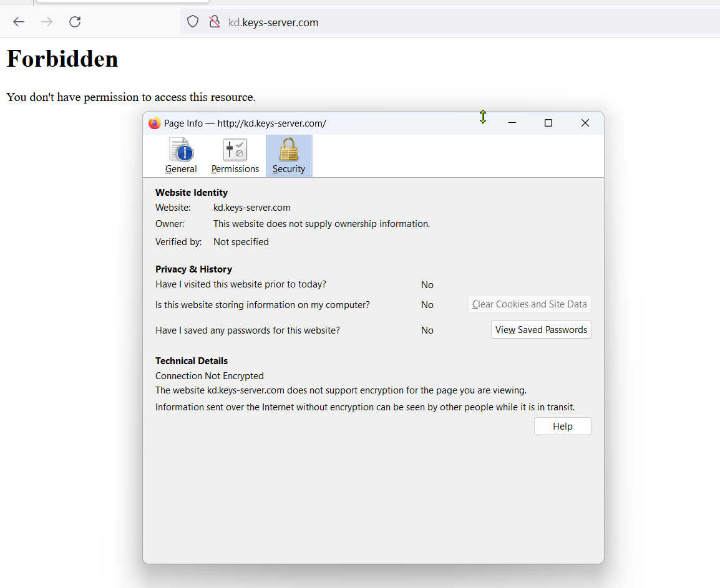The width and height of the screenshot is (720, 588).
Task: Maximize the Page Info window
Action: point(548,123)
